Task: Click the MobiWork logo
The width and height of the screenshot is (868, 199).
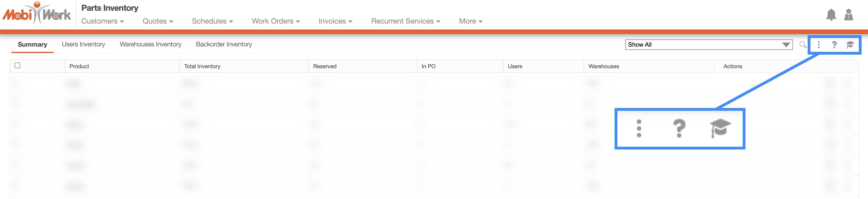Action: pyautogui.click(x=37, y=14)
